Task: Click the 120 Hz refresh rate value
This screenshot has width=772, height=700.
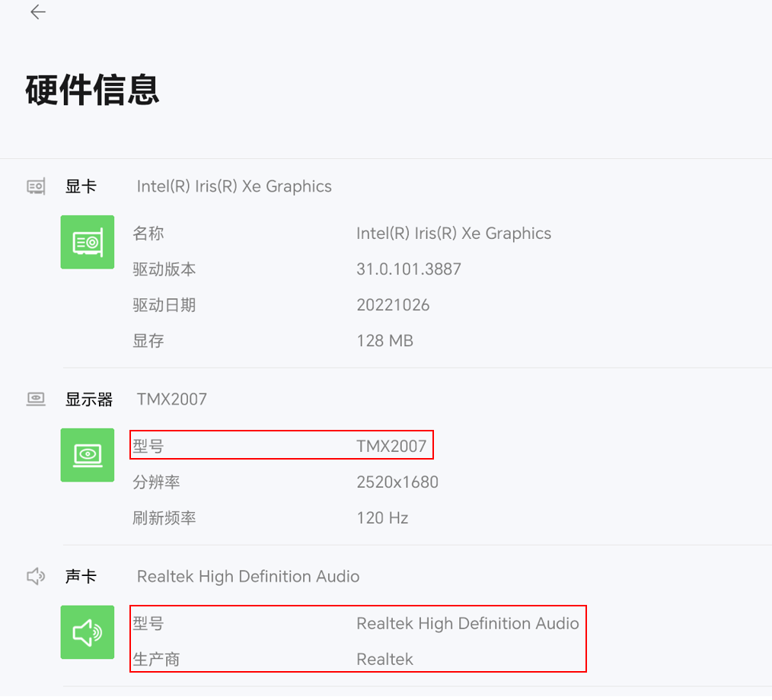Action: (382, 518)
